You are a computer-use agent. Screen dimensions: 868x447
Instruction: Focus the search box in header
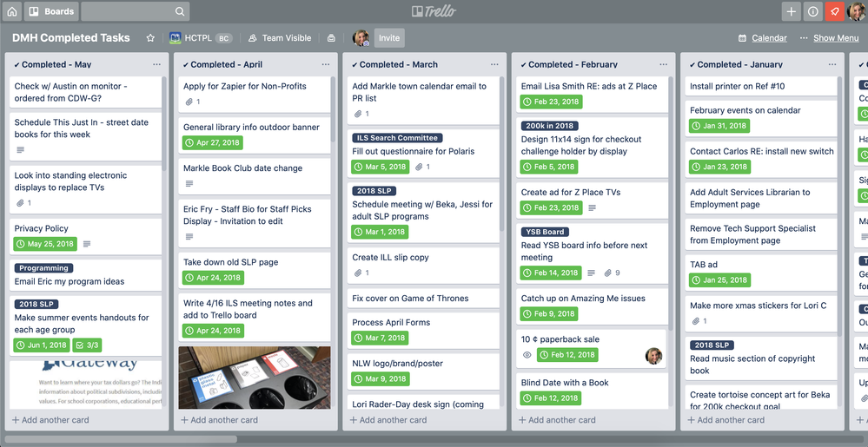pyautogui.click(x=135, y=11)
